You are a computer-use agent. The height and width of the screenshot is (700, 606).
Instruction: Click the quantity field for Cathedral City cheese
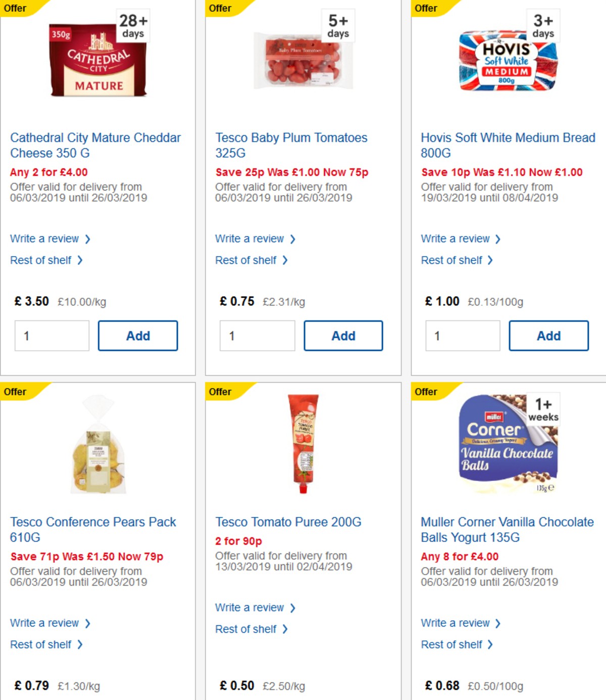click(51, 335)
